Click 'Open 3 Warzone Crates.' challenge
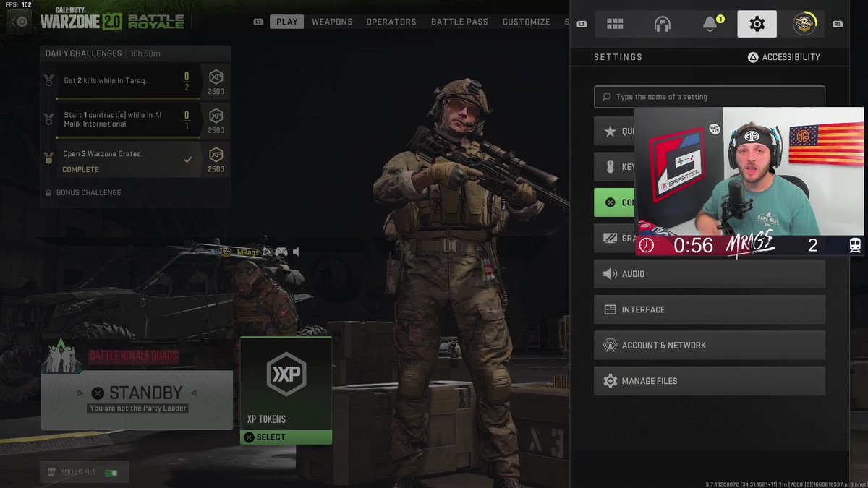This screenshot has height=488, width=868. (x=103, y=154)
